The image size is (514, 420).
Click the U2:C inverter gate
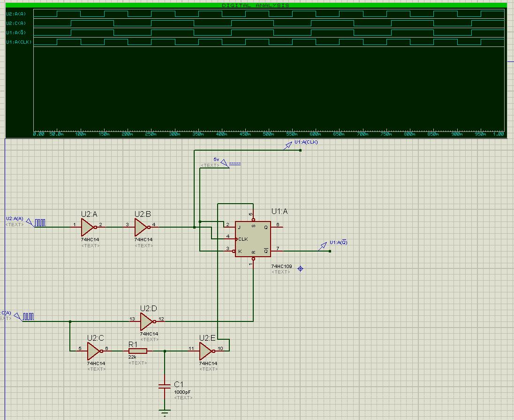[94, 351]
